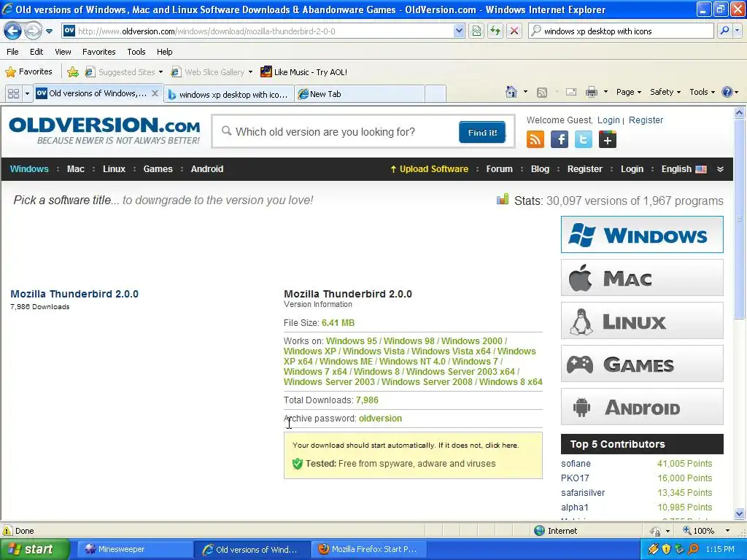Click the Mozilla Thunderbird 2.0.0 blue title link

[x=74, y=294]
